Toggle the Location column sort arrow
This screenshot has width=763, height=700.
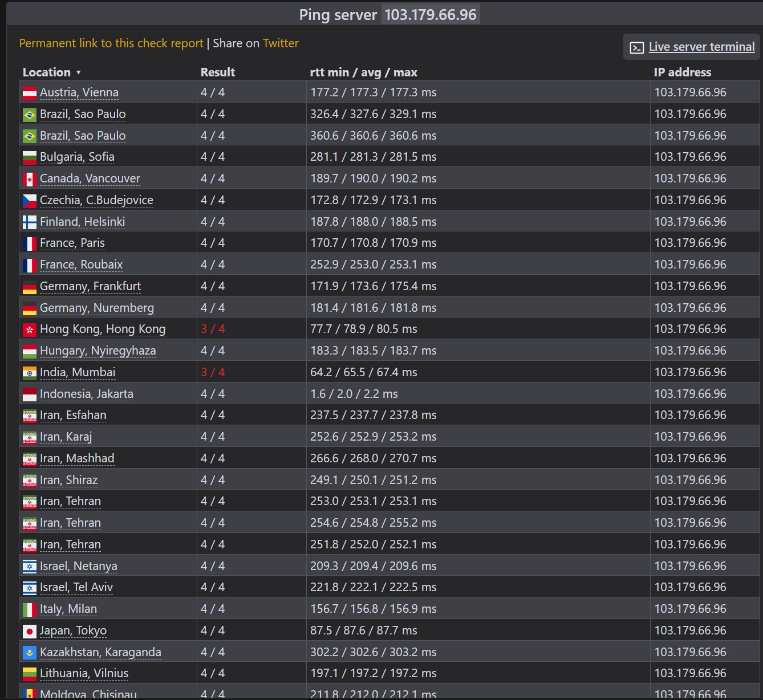point(78,72)
